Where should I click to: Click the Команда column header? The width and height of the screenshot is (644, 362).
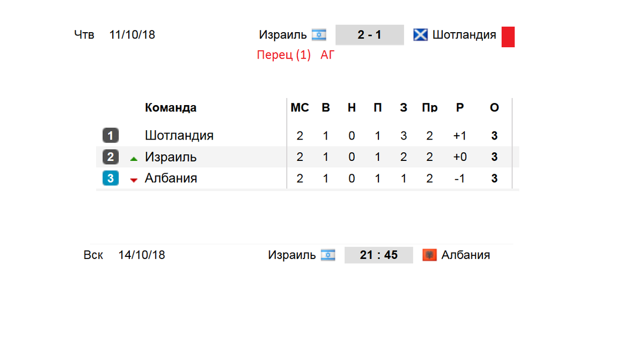(171, 107)
